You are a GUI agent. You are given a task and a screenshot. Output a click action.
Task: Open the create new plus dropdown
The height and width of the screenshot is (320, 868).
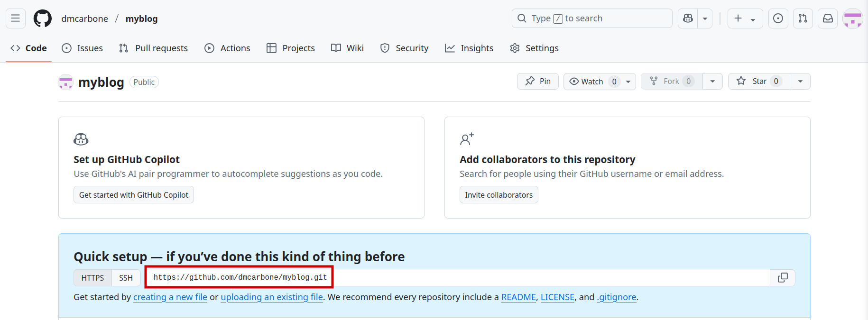pyautogui.click(x=745, y=18)
